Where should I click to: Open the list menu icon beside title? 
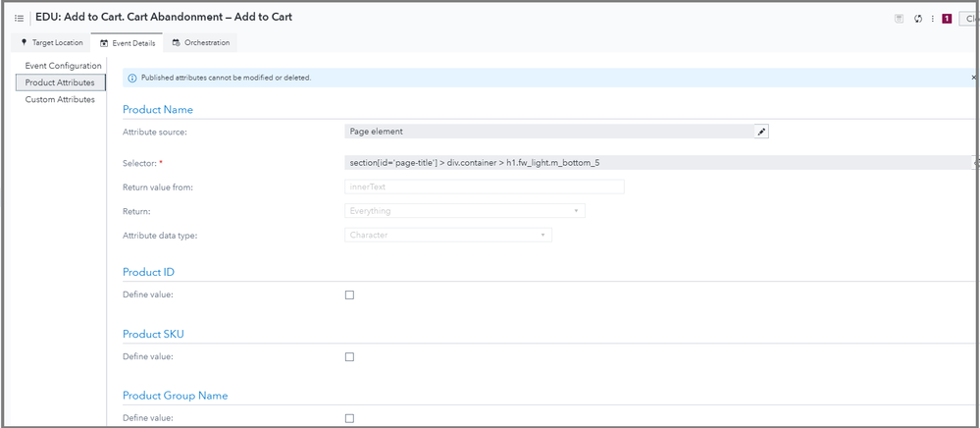click(19, 18)
